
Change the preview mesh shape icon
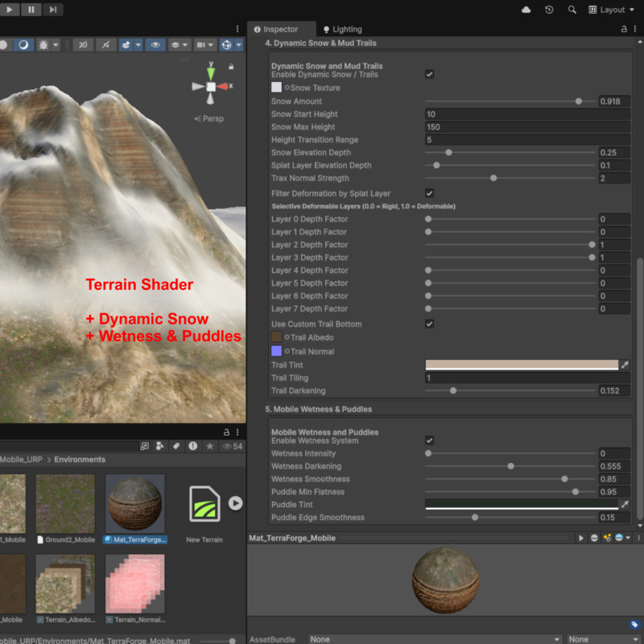point(594,538)
